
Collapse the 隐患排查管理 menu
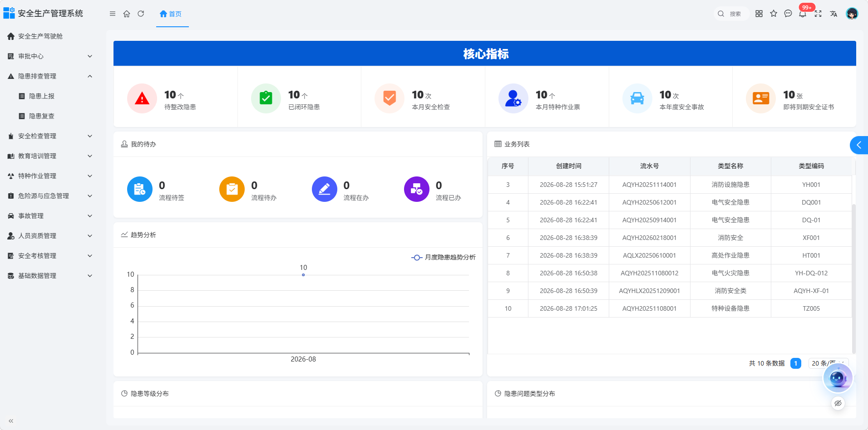[x=50, y=76]
